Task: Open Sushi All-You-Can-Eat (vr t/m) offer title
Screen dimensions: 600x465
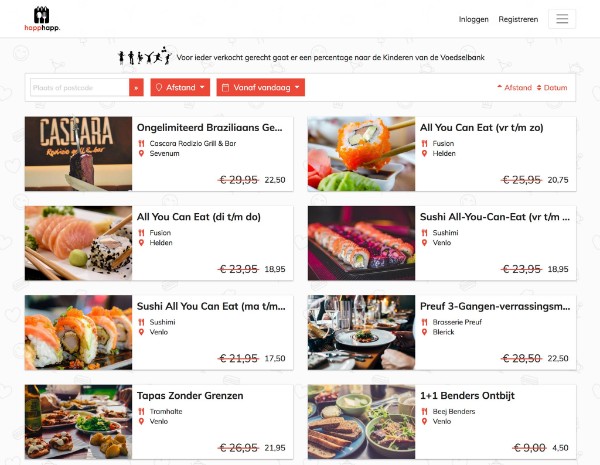Action: coord(495,217)
